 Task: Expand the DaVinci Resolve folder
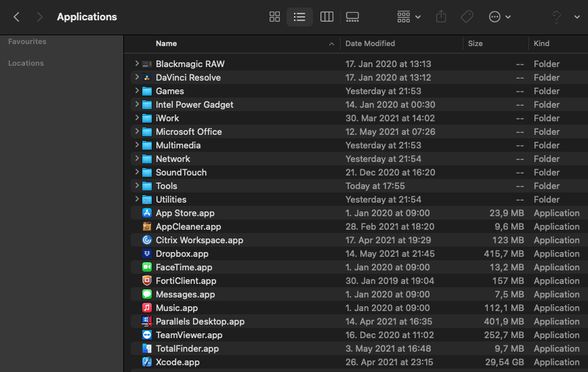coord(137,77)
